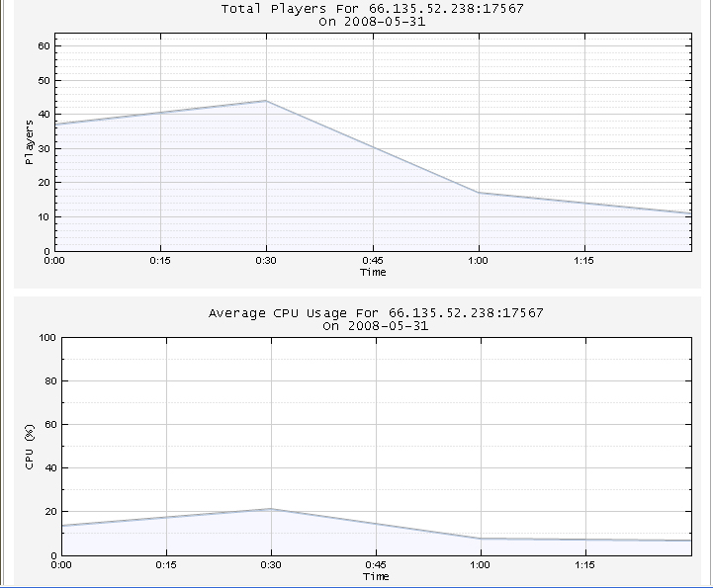The height and width of the screenshot is (588, 713).
Task: Select the CPU line peak at 0:30
Action: [271, 509]
